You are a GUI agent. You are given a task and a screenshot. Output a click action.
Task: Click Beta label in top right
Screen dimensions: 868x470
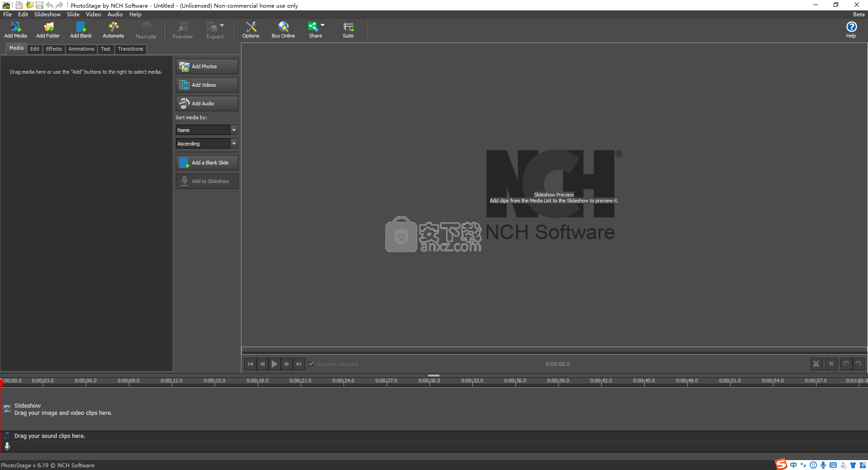(859, 14)
